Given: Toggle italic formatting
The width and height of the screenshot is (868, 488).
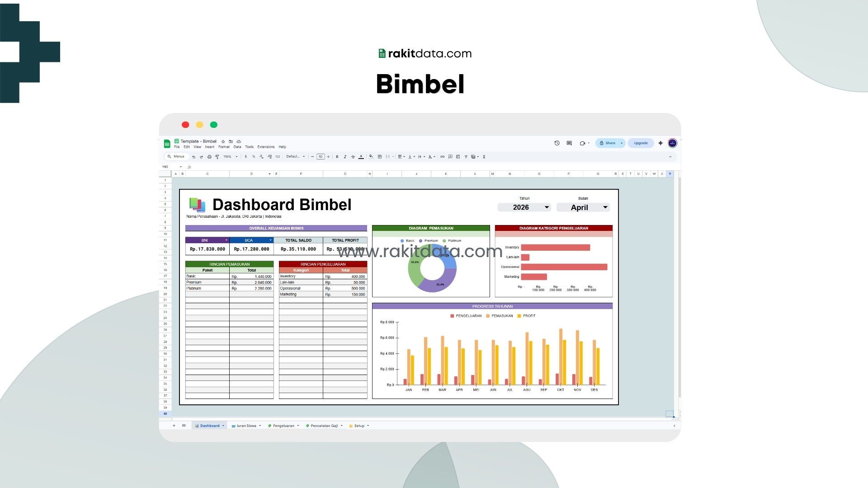Looking at the screenshot, I should [345, 156].
